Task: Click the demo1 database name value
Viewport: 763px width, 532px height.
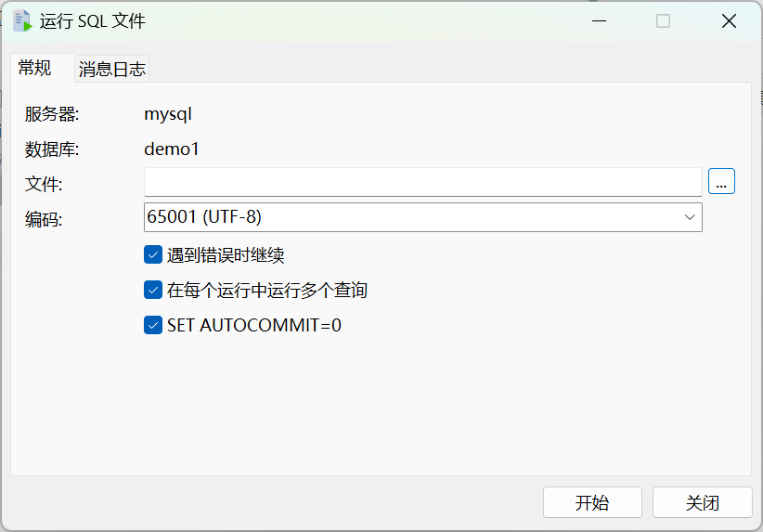Action: (172, 149)
